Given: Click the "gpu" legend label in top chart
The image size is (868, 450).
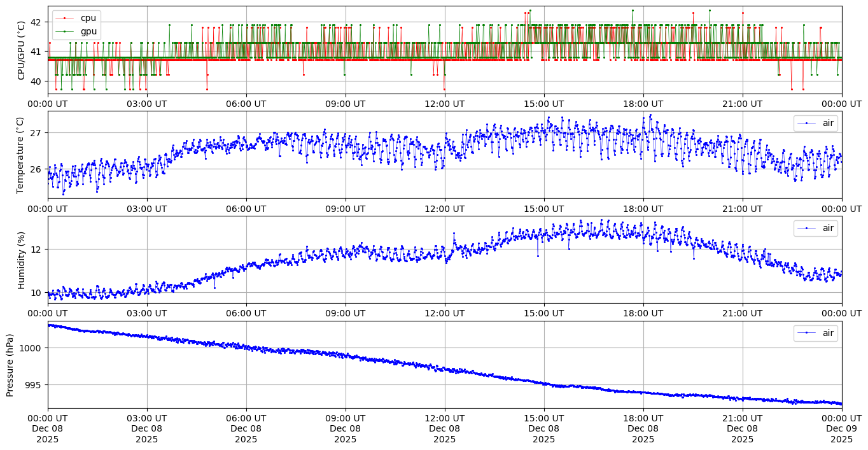Looking at the screenshot, I should tap(80, 31).
